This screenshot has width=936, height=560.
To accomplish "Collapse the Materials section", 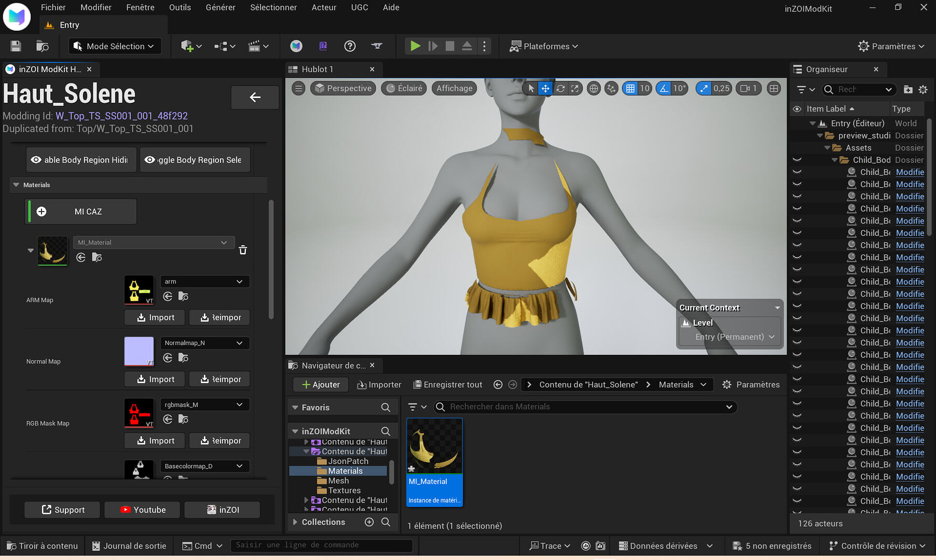I will 16,185.
